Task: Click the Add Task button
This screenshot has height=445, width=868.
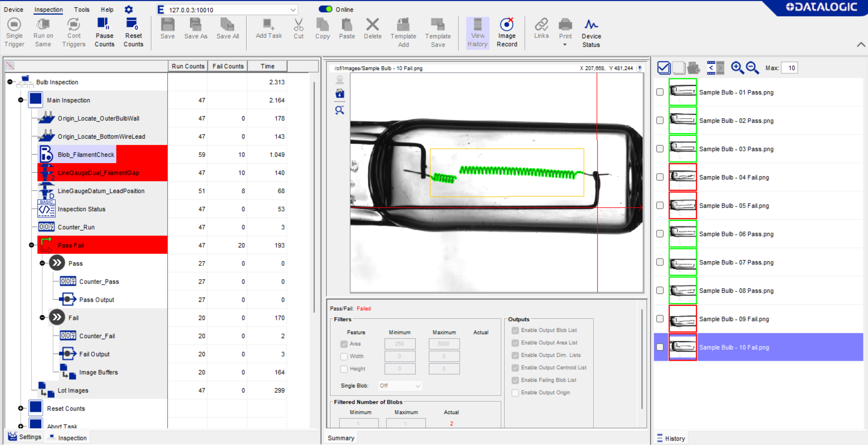Action: [x=268, y=29]
